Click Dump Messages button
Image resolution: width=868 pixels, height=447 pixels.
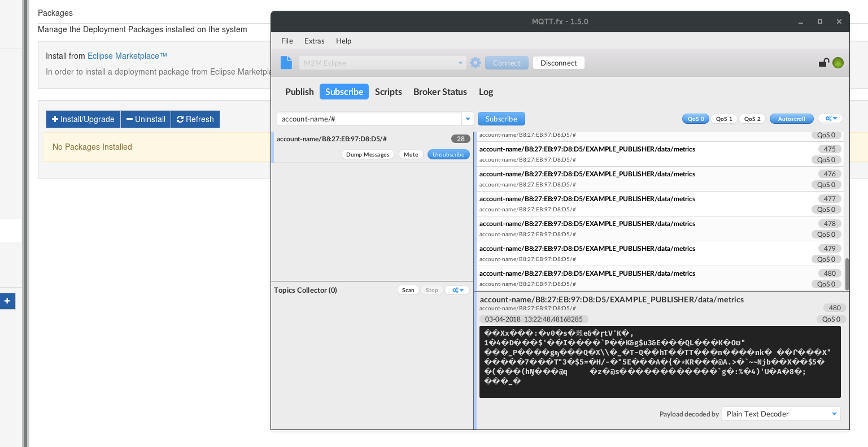click(368, 154)
